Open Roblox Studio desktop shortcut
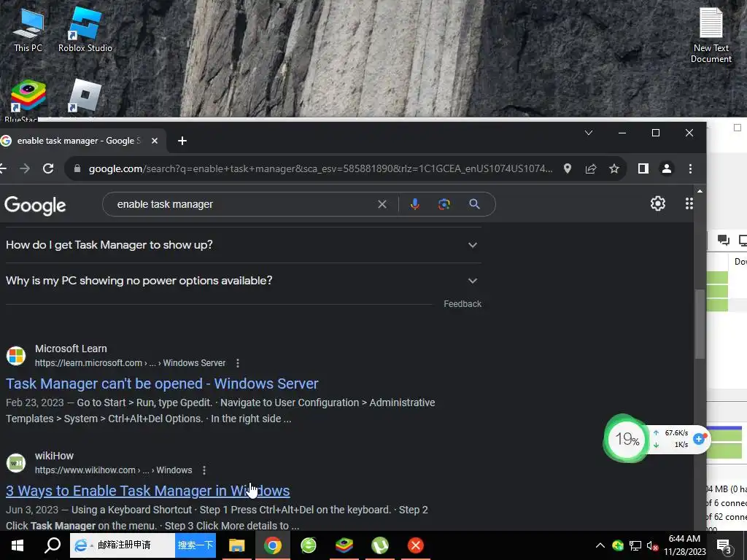The width and height of the screenshot is (747, 560). (x=85, y=31)
